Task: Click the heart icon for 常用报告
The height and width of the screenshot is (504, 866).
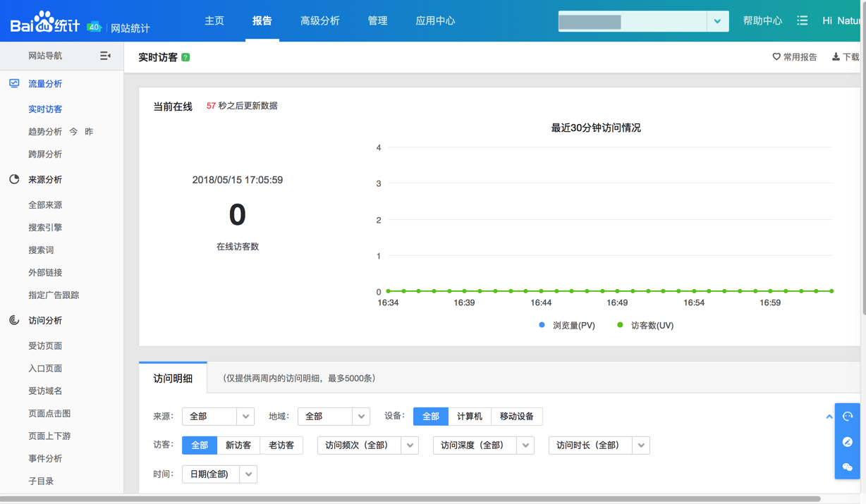Action: pos(776,57)
